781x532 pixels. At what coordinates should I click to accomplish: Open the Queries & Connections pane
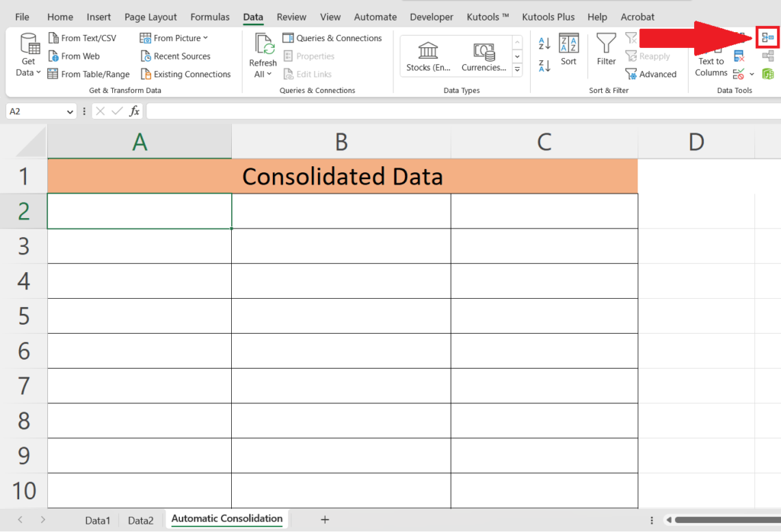click(x=333, y=37)
